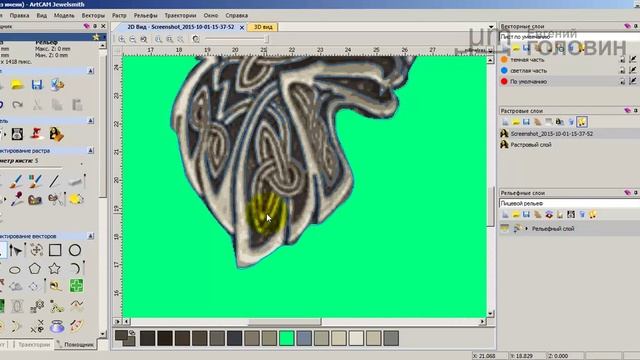Image resolution: width=640 pixels, height=360 pixels.
Task: Select the circle vector tool
Action: pyautogui.click(x=75, y=250)
